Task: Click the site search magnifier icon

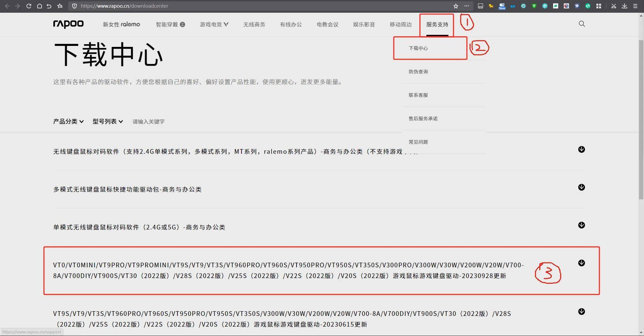Action: [x=582, y=24]
